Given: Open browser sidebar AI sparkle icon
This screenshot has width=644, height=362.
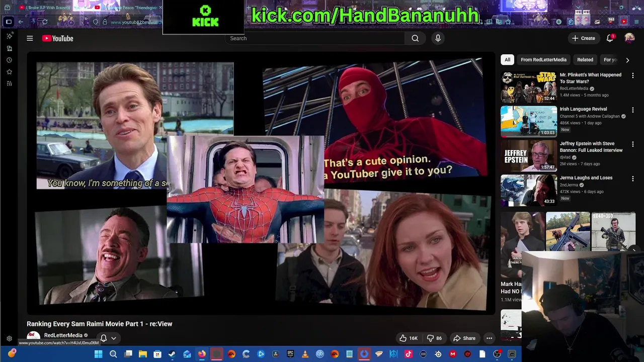Looking at the screenshot, I should (9, 36).
